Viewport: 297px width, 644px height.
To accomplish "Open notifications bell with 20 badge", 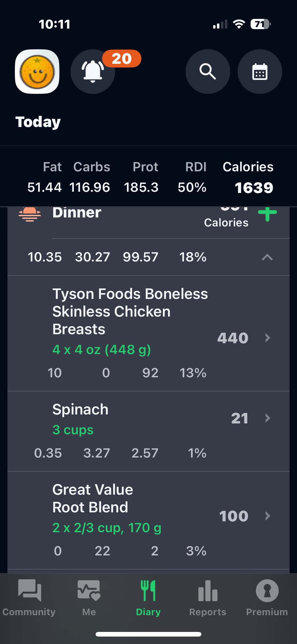I will click(93, 72).
